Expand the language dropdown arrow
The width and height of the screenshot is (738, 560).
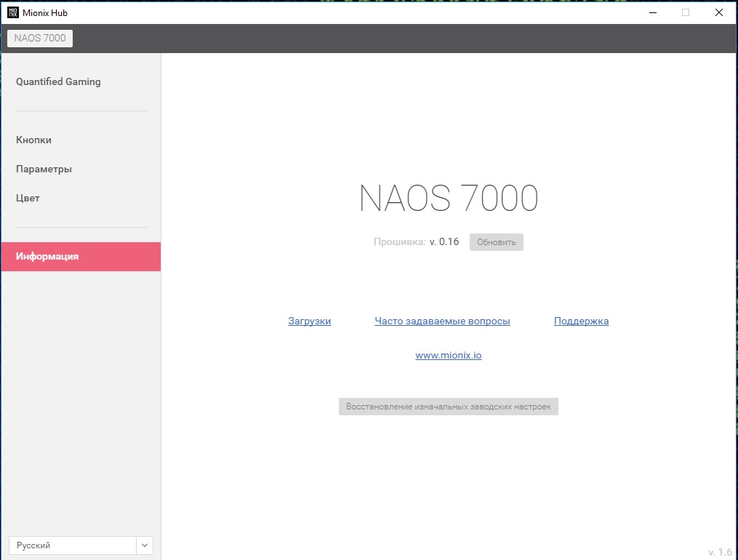[x=145, y=545]
